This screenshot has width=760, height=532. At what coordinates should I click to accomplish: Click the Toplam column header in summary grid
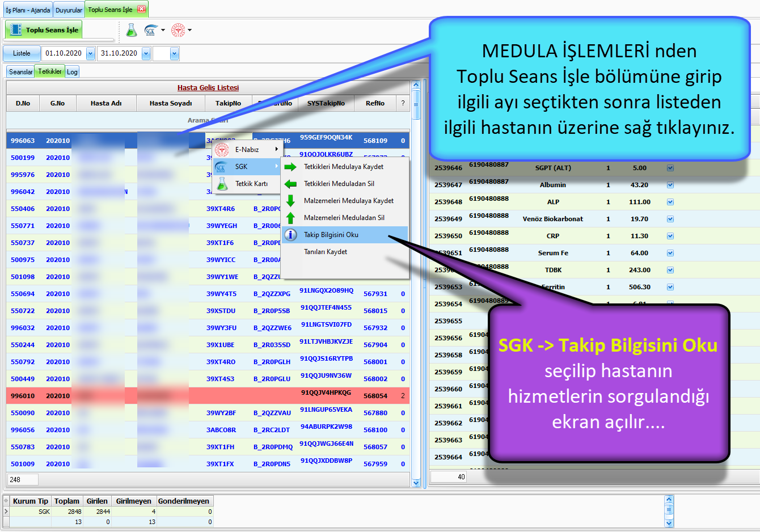(x=67, y=501)
